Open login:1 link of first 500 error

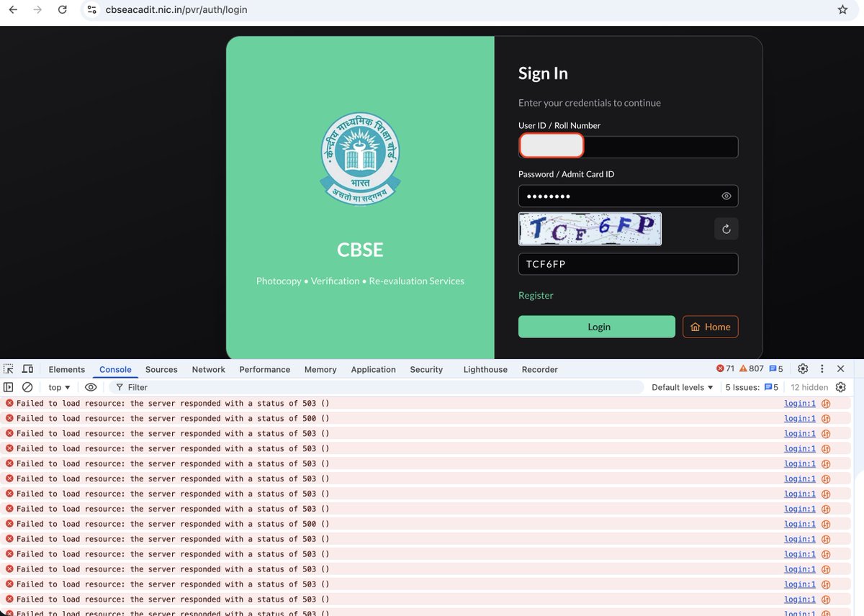click(800, 419)
